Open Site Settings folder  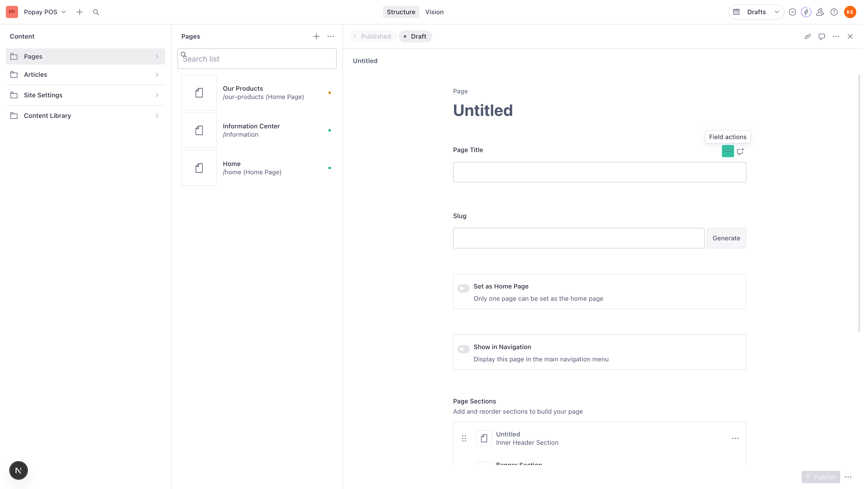click(86, 95)
